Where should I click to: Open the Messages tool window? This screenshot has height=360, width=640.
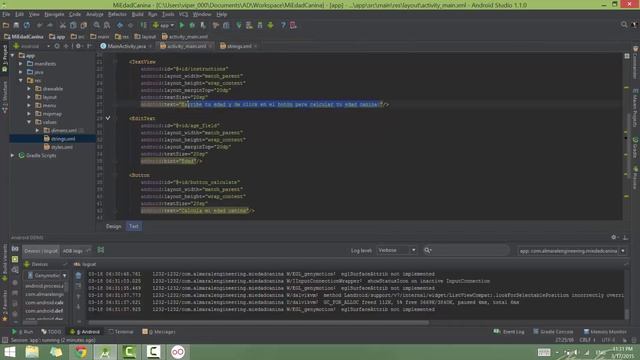159,331
